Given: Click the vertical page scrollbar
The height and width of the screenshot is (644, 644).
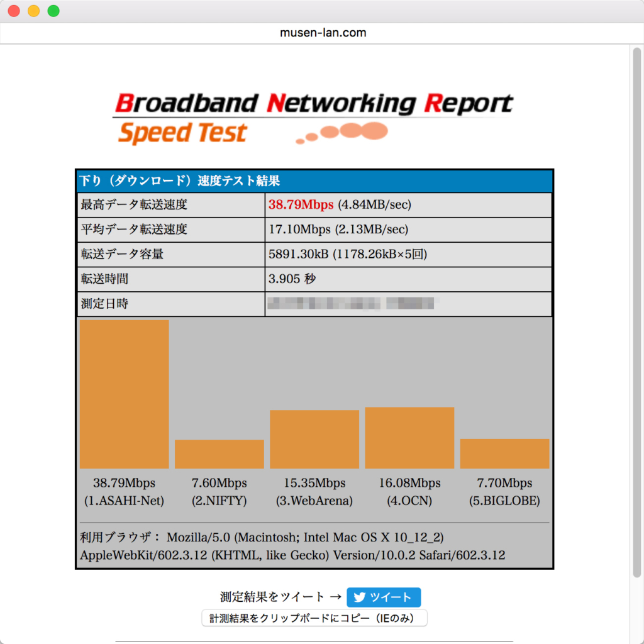Looking at the screenshot, I should (637, 312).
